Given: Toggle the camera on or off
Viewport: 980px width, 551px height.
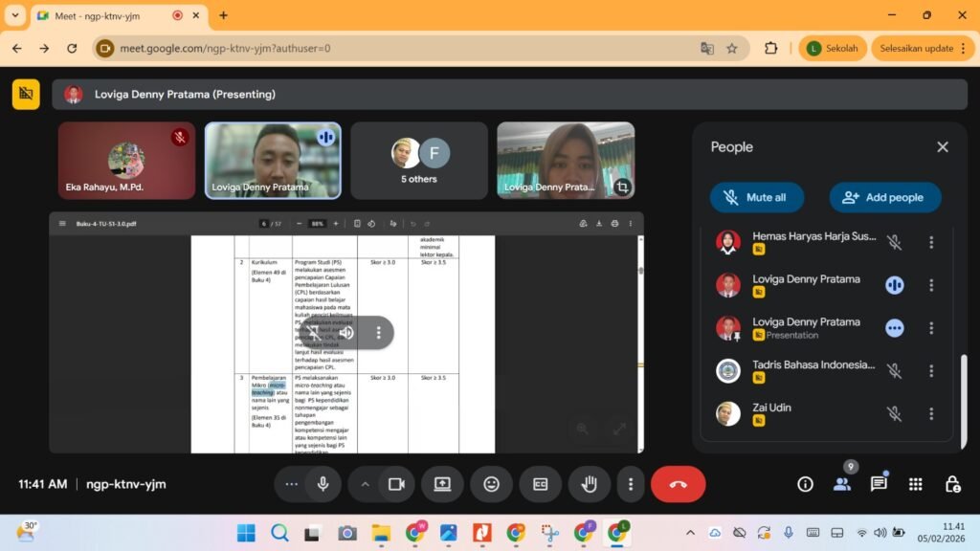Looking at the screenshot, I should click(x=396, y=484).
